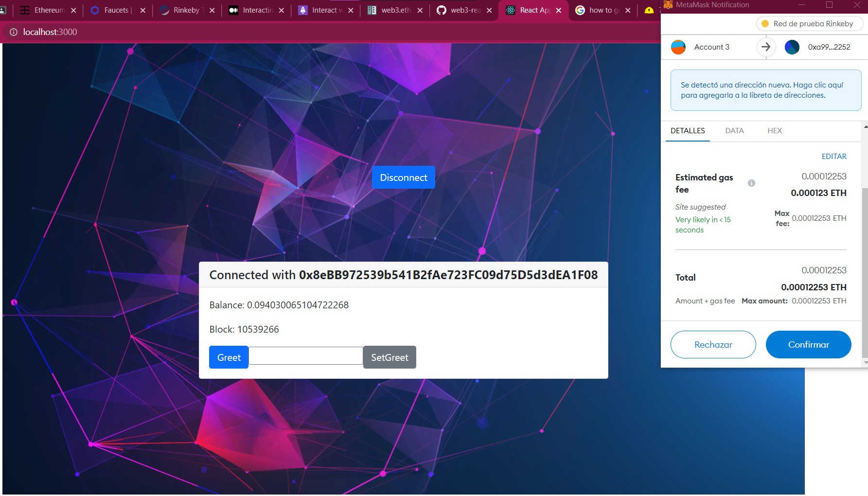Click the gas fee info icon
Image resolution: width=868 pixels, height=496 pixels.
point(751,183)
